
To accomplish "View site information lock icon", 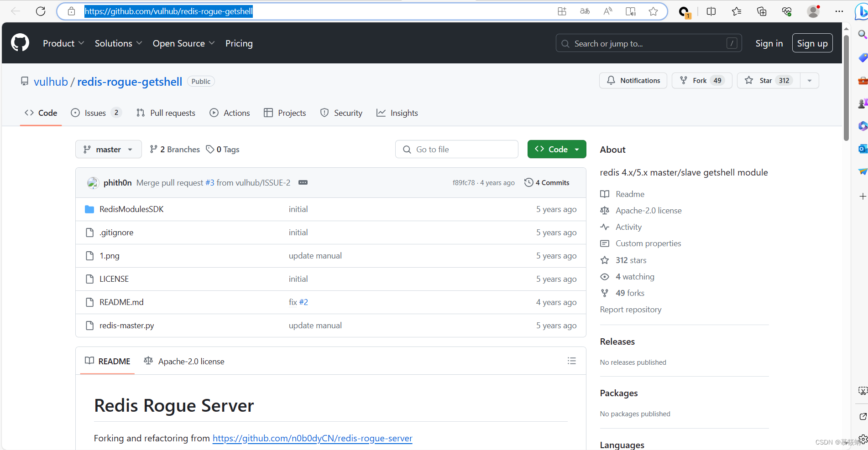I will tap(72, 11).
